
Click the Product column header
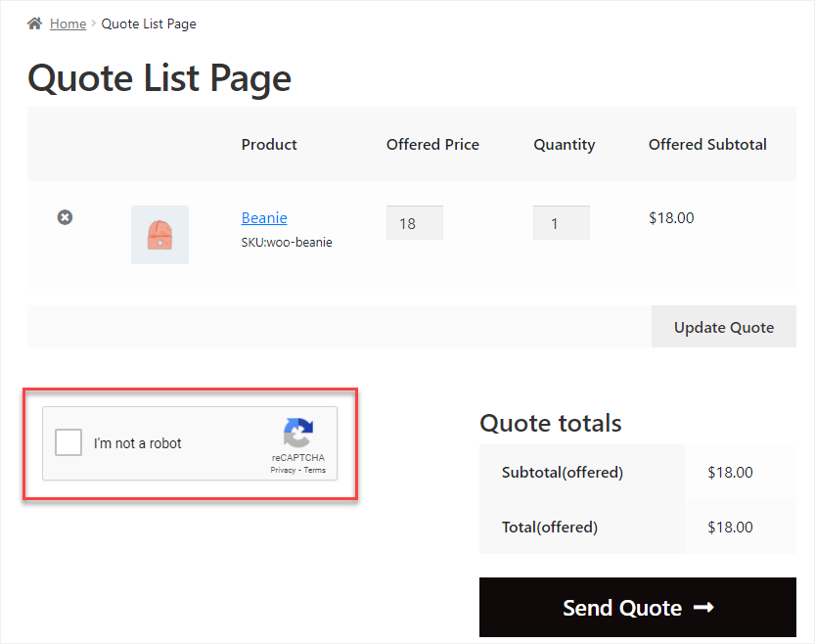[x=269, y=145]
